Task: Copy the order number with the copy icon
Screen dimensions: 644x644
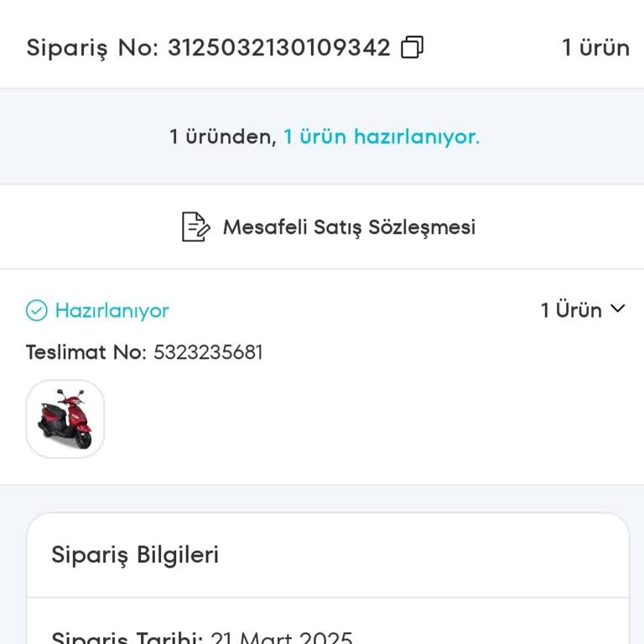Action: tap(412, 48)
